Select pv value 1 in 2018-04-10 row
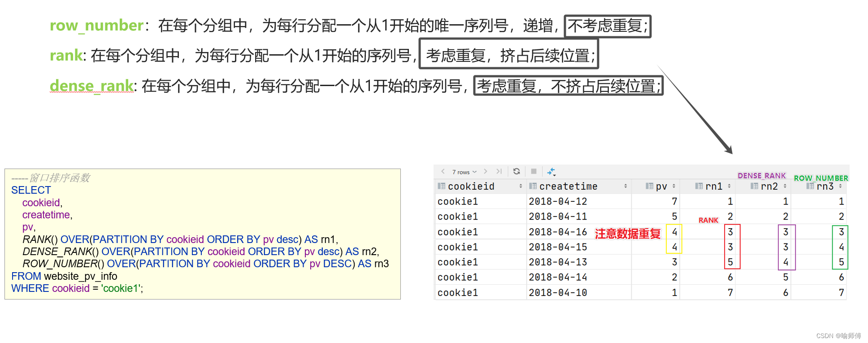Screen dimensions: 868x343 [674, 292]
